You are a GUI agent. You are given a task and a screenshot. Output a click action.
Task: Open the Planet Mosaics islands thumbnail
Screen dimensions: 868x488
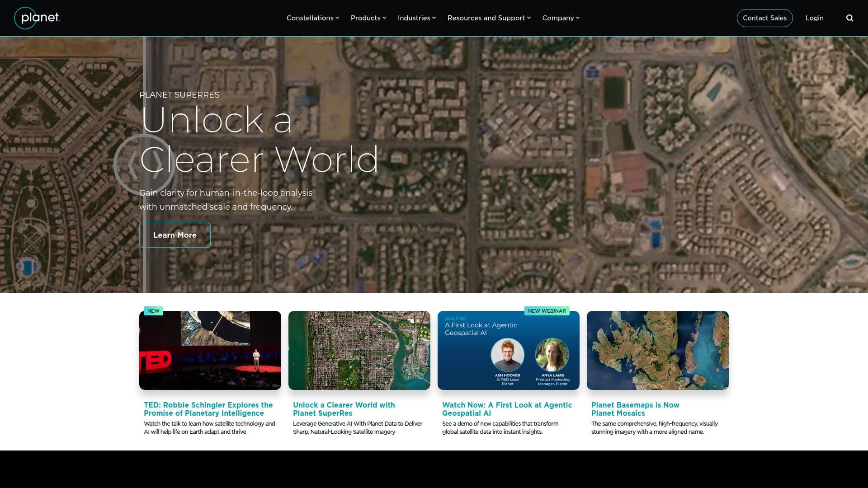tap(658, 350)
